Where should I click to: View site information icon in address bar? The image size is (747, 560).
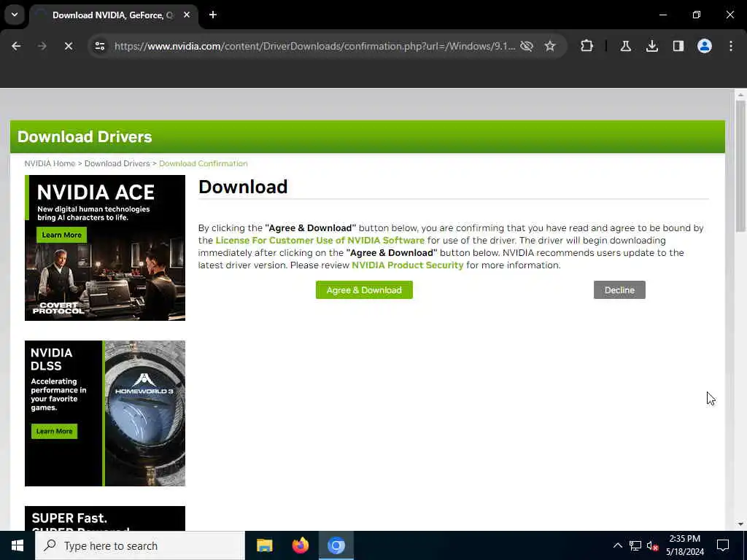pos(99,46)
